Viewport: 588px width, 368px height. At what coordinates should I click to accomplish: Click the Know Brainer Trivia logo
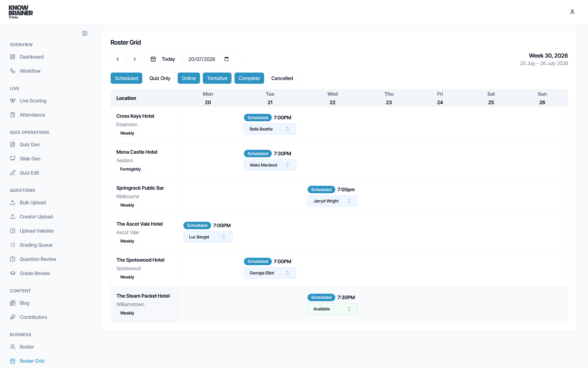pos(21,12)
